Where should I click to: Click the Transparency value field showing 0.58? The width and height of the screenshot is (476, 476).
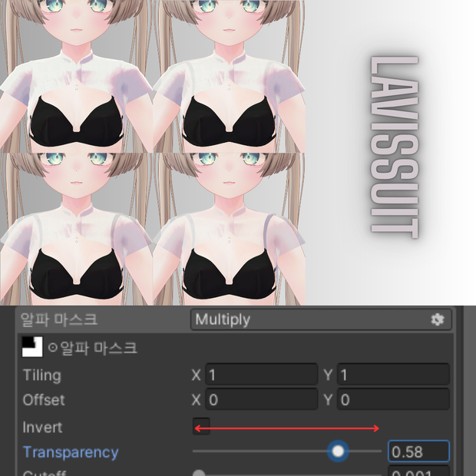pos(419,451)
